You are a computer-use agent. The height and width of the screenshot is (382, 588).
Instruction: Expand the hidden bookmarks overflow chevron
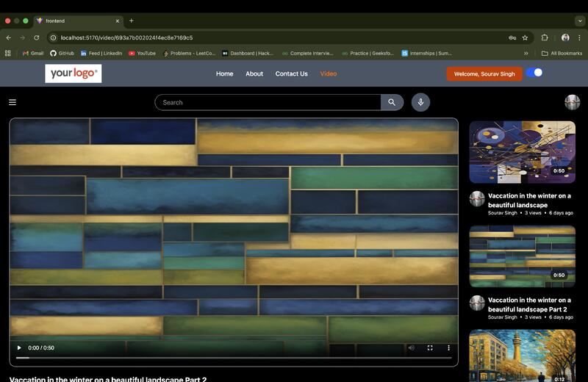pyautogui.click(x=526, y=53)
